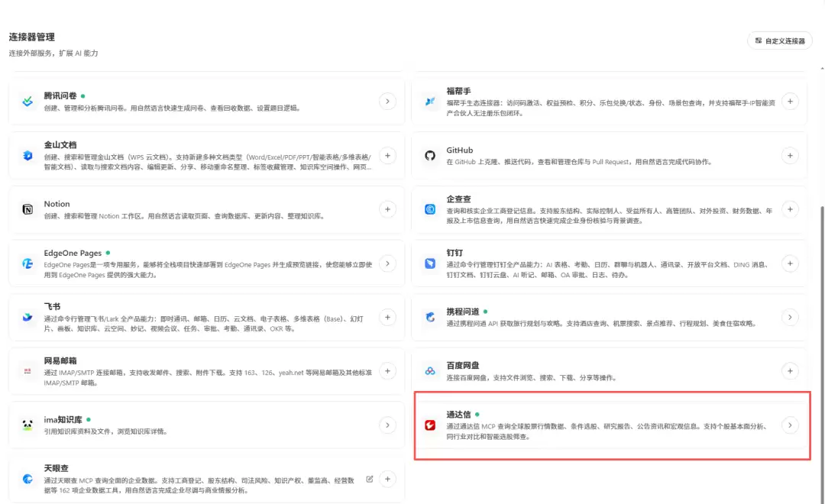Click the Notion description text
The image size is (825, 504).
click(x=184, y=216)
